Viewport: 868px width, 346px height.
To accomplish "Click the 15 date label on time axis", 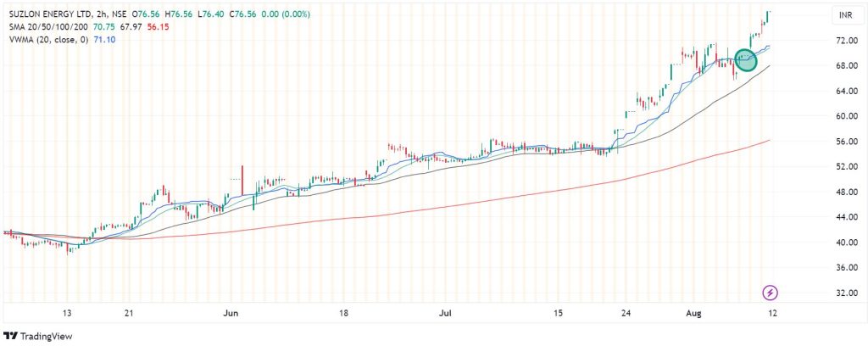I will click(x=558, y=313).
